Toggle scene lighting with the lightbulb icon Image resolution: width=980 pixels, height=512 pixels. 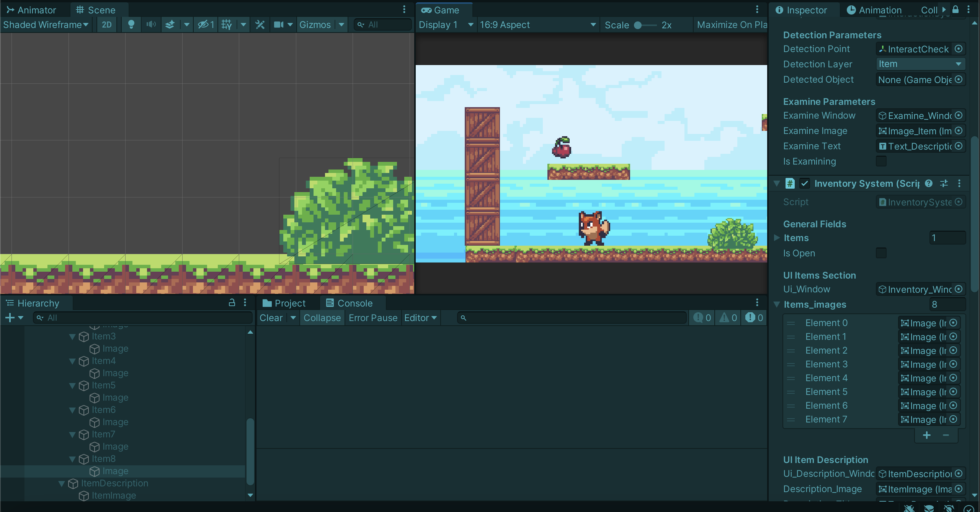131,25
